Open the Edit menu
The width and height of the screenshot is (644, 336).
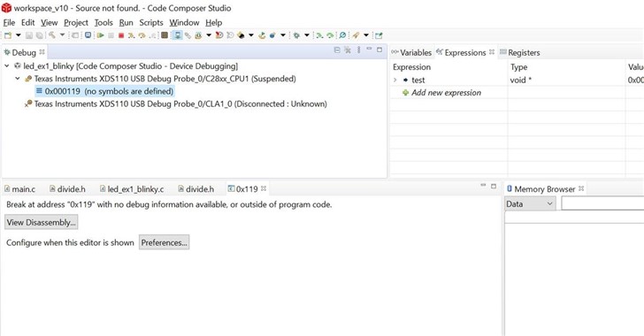(x=28, y=23)
